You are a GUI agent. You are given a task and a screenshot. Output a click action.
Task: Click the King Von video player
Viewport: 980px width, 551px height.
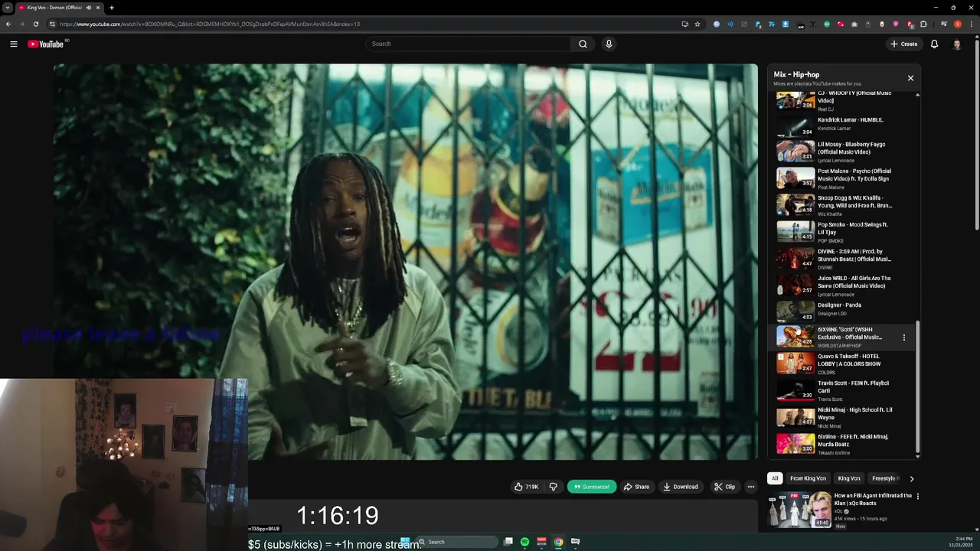point(406,262)
